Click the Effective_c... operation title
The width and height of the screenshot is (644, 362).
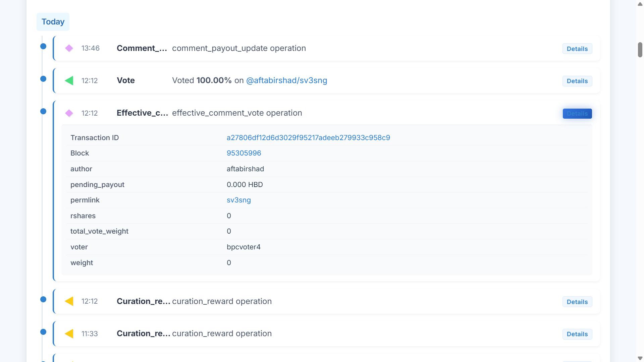(x=143, y=113)
